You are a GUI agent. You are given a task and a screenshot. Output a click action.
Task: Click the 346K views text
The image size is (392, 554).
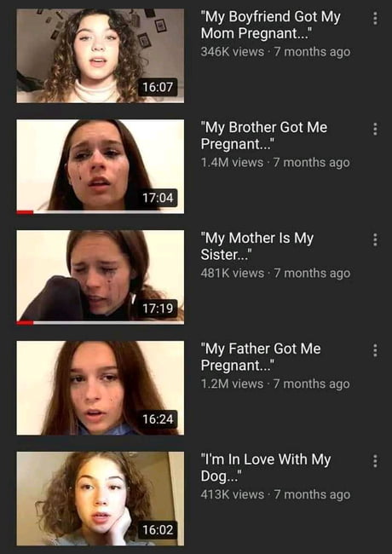tap(232, 52)
